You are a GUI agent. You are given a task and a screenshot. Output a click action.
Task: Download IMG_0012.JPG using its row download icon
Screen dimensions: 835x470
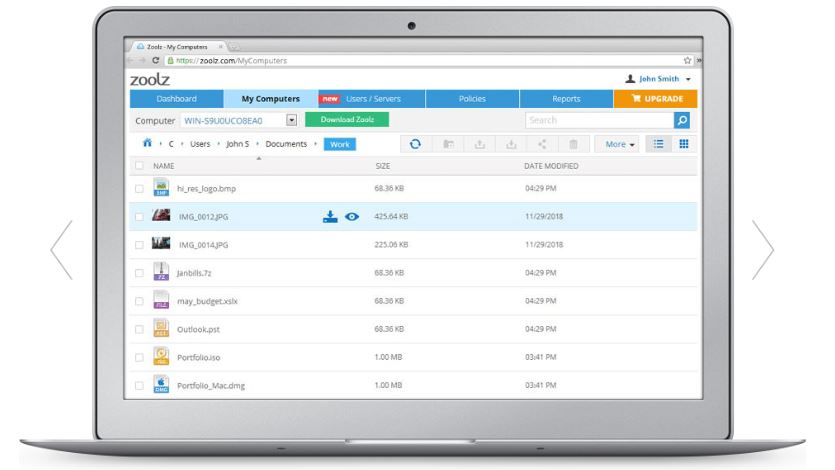330,217
